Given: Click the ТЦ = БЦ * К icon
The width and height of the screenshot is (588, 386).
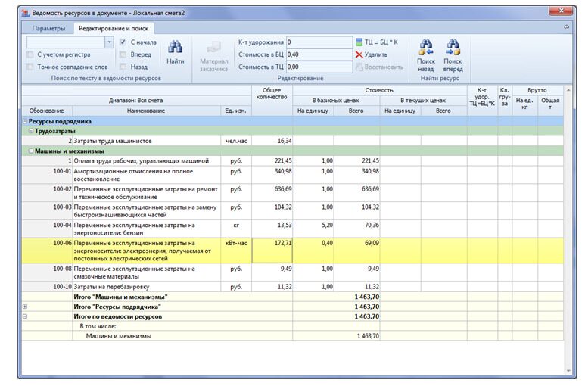Looking at the screenshot, I should (x=359, y=42).
